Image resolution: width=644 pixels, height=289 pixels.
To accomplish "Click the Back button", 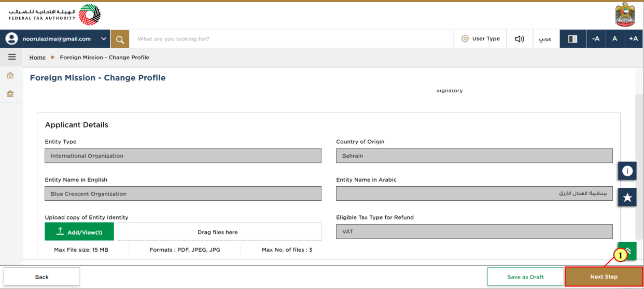I will click(x=42, y=277).
